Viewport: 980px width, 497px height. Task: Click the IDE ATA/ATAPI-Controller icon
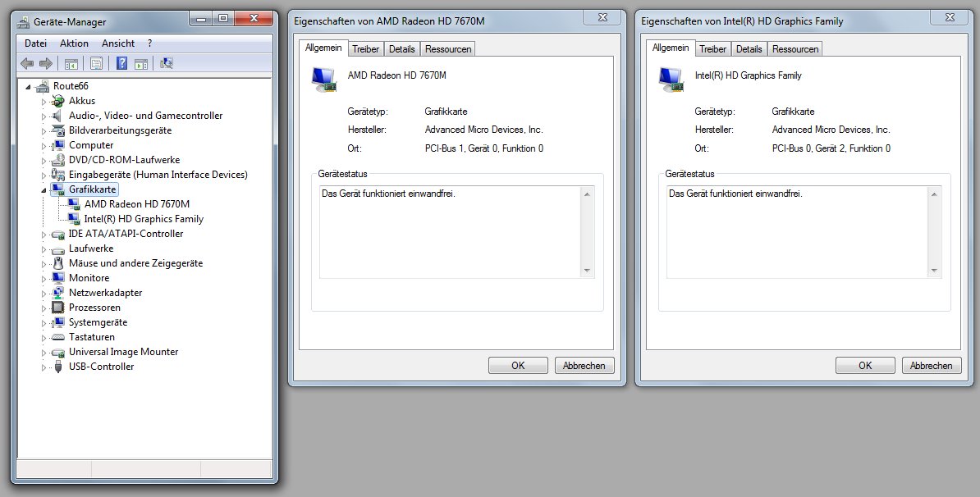(x=58, y=234)
